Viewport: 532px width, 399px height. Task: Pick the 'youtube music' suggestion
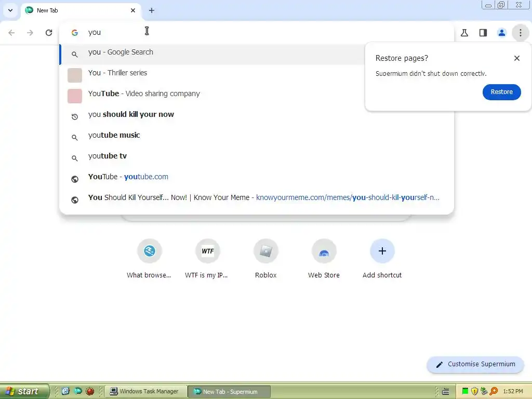pos(257,137)
